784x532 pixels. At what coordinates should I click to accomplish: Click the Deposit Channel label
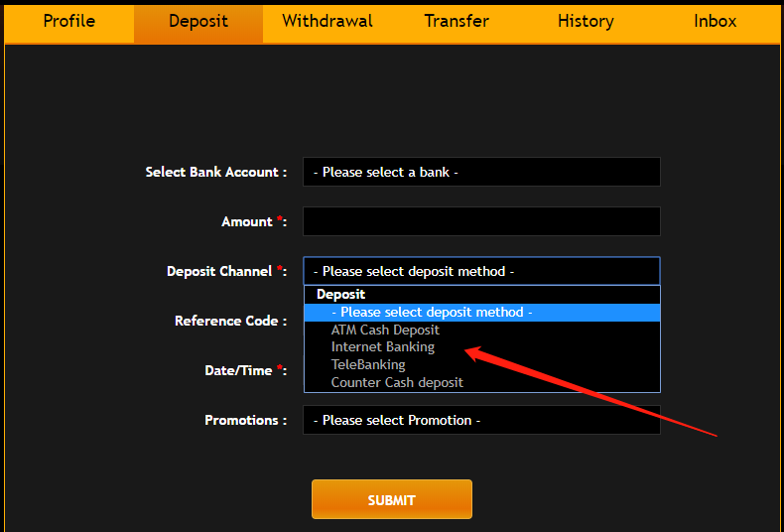tap(226, 271)
